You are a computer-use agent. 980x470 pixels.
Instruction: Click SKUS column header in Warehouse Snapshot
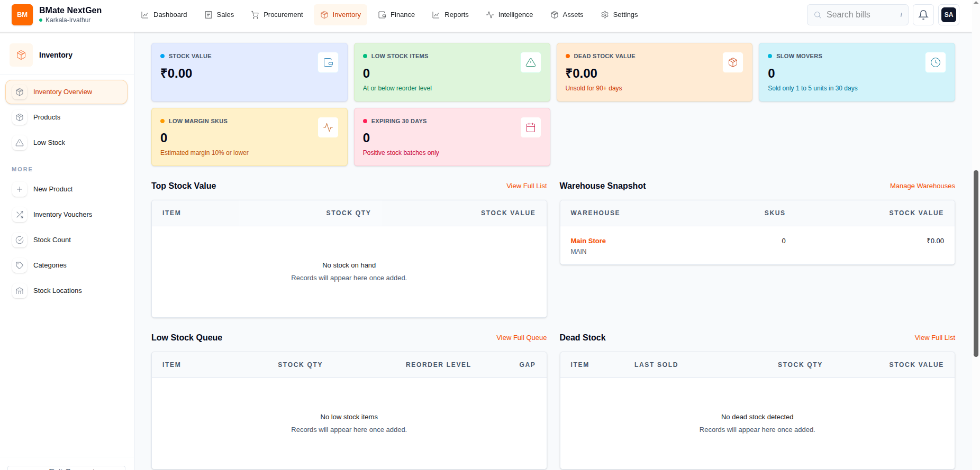[x=775, y=213]
